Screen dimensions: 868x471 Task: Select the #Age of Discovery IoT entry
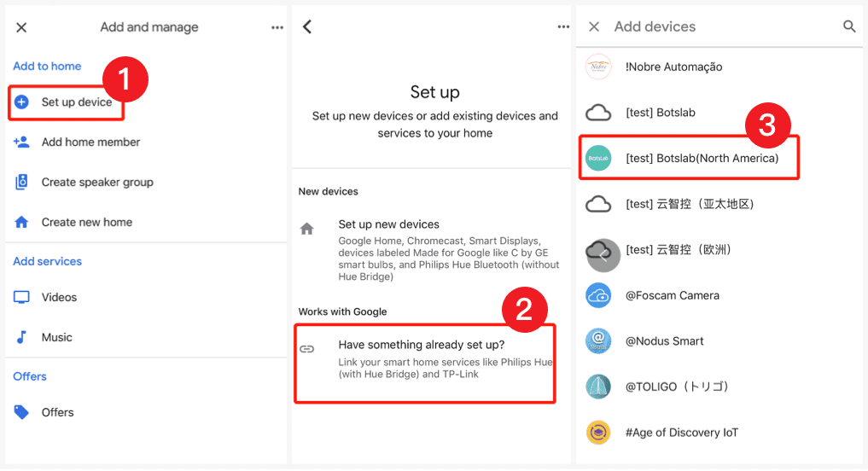[681, 433]
